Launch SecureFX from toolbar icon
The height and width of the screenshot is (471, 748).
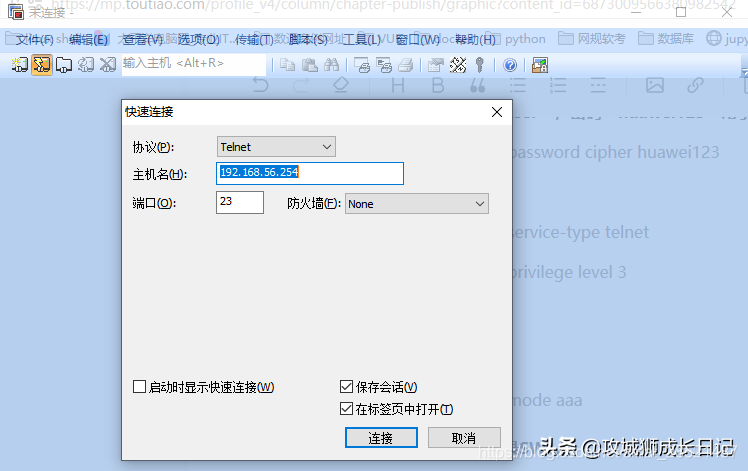click(540, 65)
